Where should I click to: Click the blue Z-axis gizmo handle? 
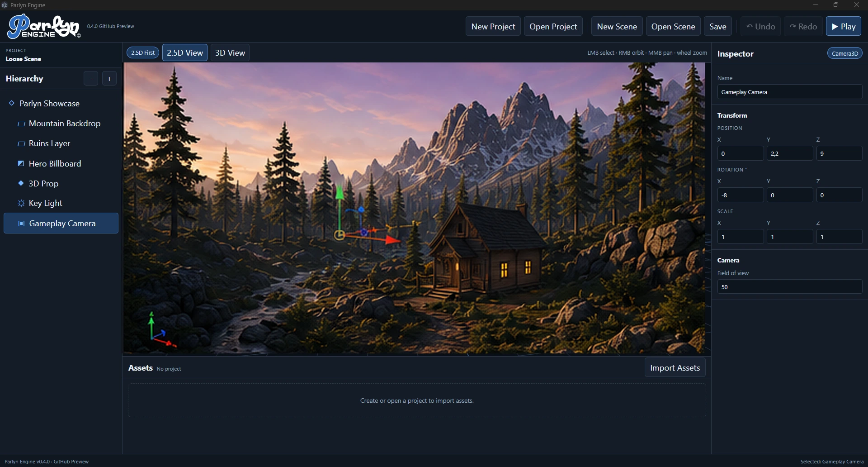coord(361,210)
